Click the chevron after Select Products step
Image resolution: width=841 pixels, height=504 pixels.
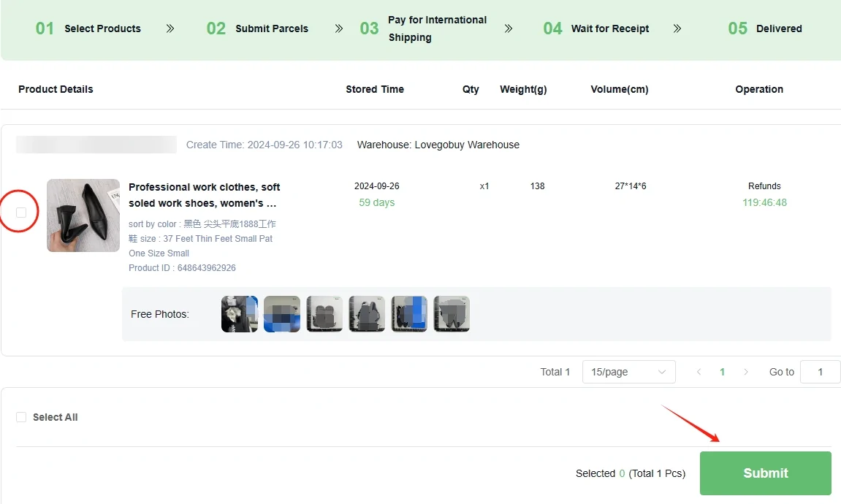170,28
